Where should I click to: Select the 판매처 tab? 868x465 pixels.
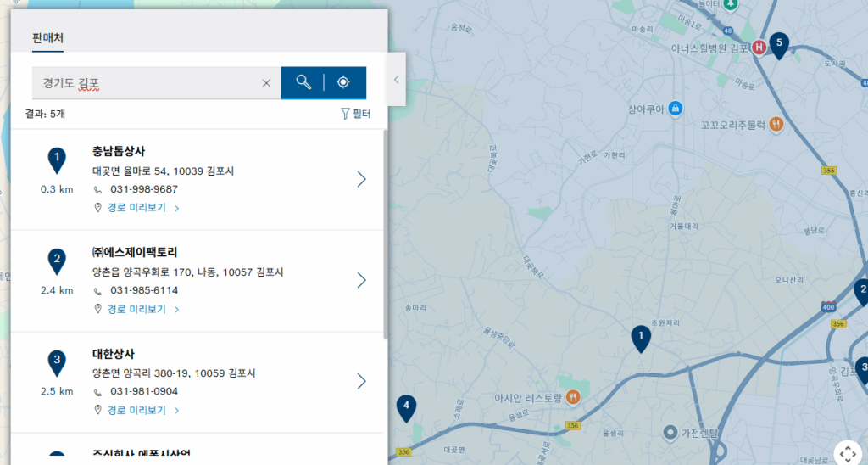point(47,38)
